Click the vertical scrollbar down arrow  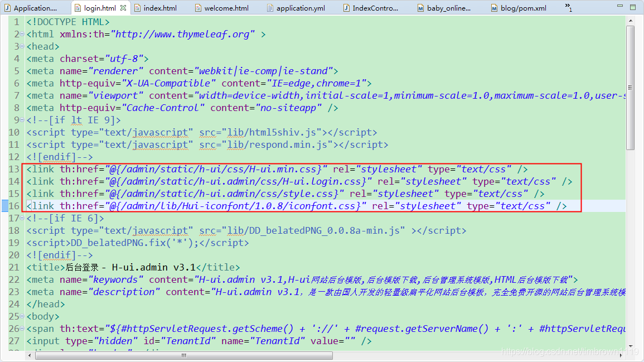tap(631, 346)
